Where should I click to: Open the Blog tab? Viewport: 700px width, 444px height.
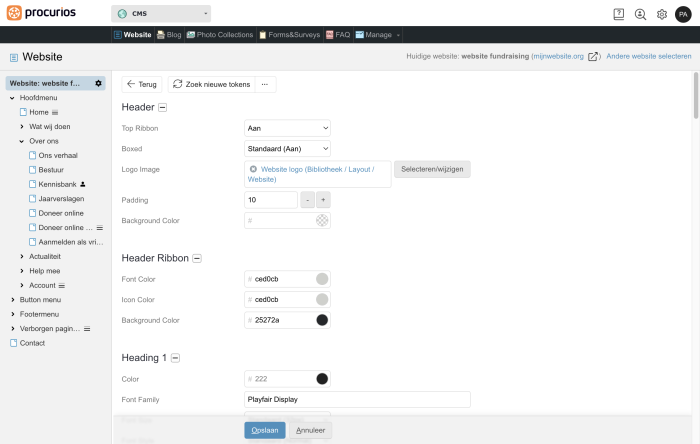(x=169, y=35)
